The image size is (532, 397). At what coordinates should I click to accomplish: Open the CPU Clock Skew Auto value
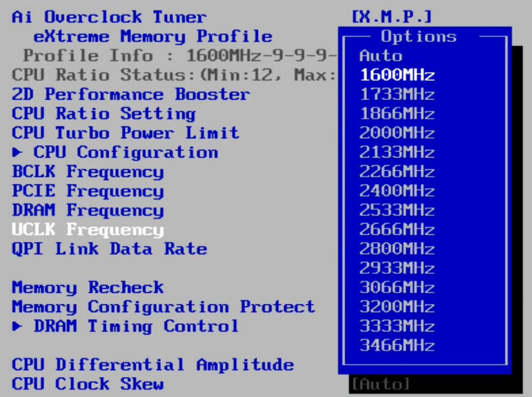pyautogui.click(x=380, y=384)
